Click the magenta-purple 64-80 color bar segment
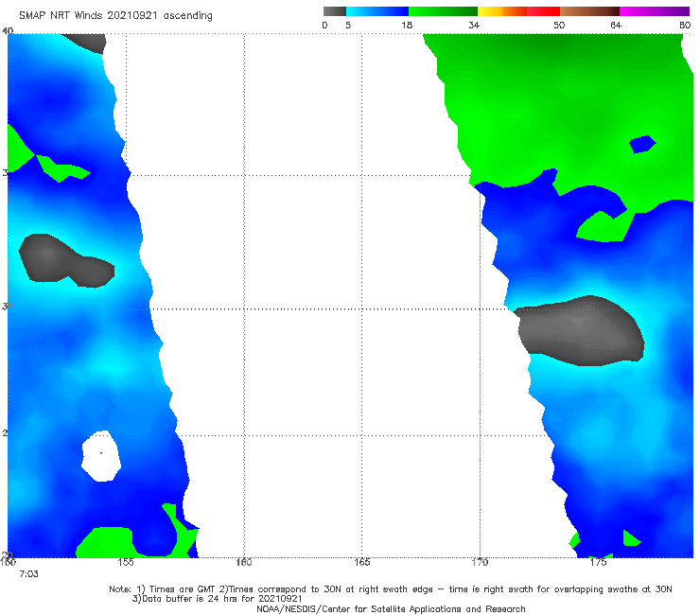The image size is (700, 615). [x=655, y=11]
